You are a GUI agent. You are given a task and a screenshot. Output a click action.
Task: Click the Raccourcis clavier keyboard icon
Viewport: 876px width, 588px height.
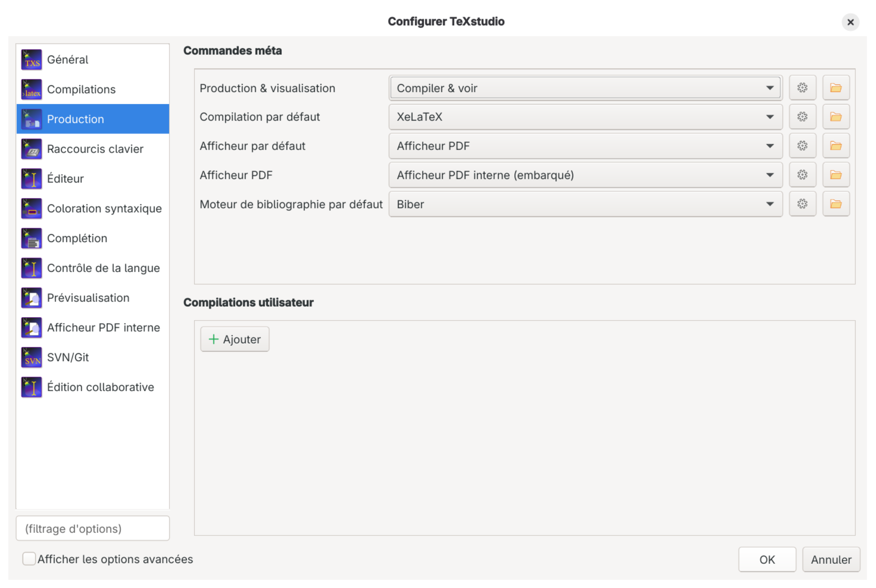[x=32, y=149]
